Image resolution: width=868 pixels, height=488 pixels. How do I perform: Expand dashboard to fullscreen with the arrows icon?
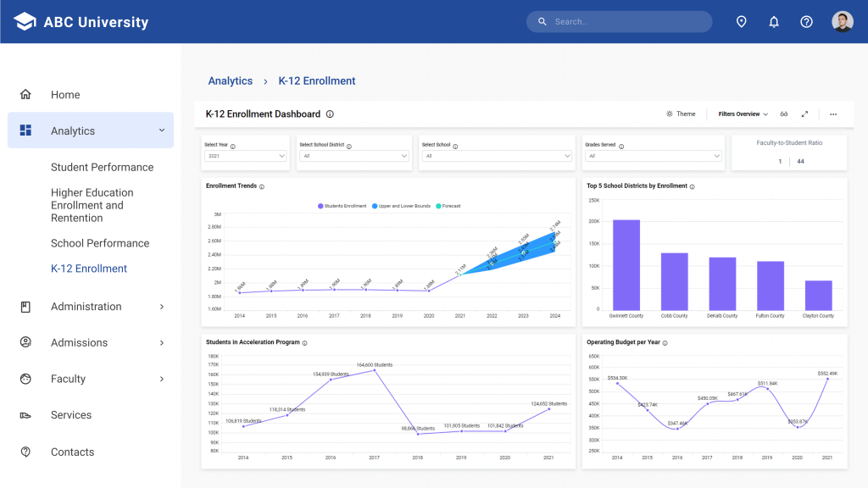click(805, 114)
